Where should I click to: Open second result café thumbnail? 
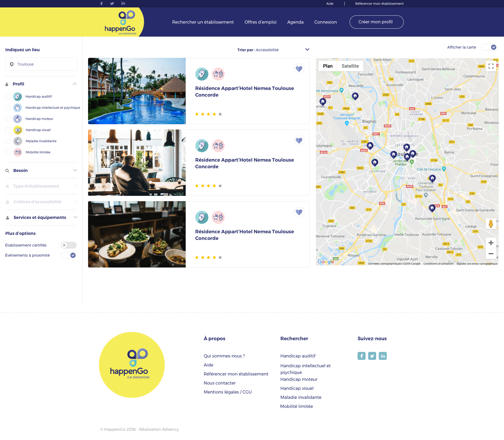coord(137,163)
